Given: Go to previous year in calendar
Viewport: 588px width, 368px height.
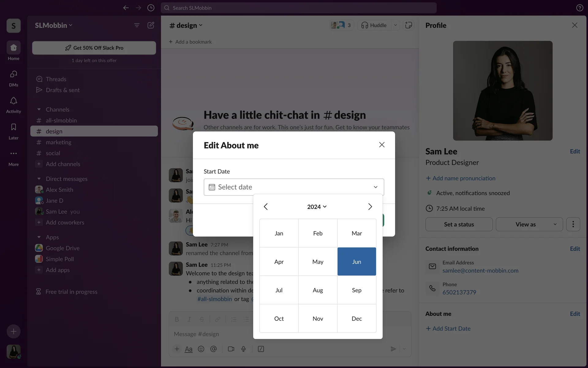Looking at the screenshot, I should coord(266,207).
